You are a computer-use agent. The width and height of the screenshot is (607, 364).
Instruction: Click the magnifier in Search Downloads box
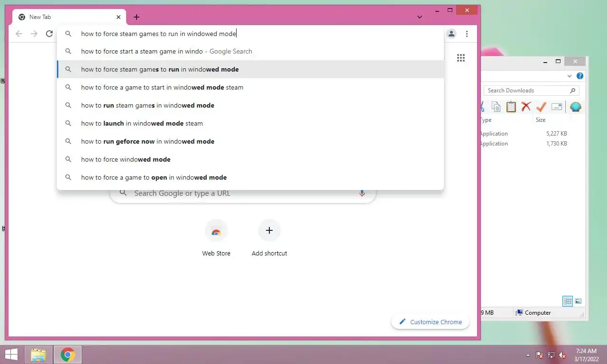coord(572,91)
